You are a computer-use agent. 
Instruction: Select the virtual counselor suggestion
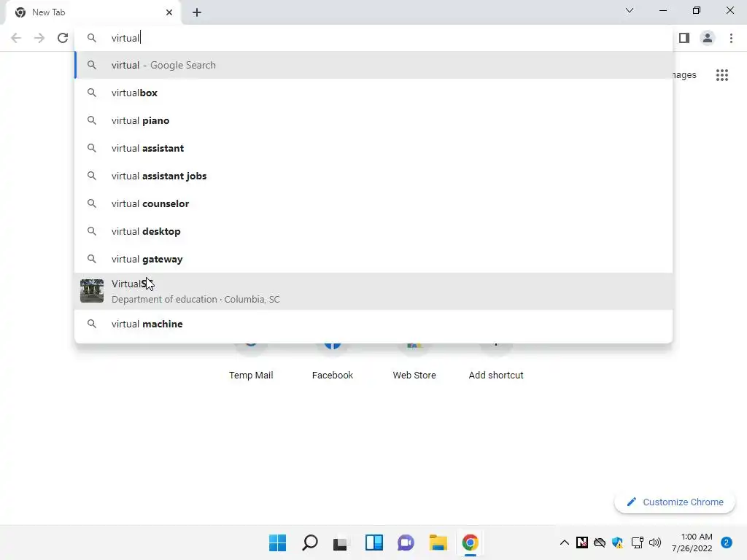(374, 203)
